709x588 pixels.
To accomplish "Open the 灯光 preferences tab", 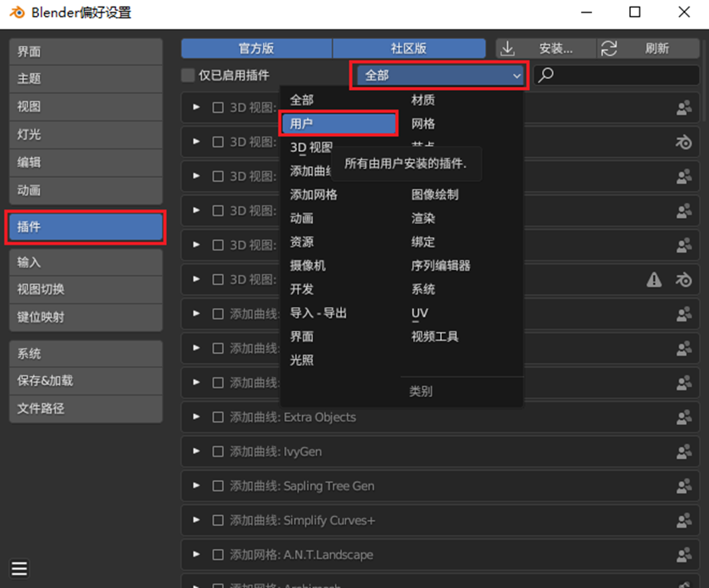I will pyautogui.click(x=86, y=134).
